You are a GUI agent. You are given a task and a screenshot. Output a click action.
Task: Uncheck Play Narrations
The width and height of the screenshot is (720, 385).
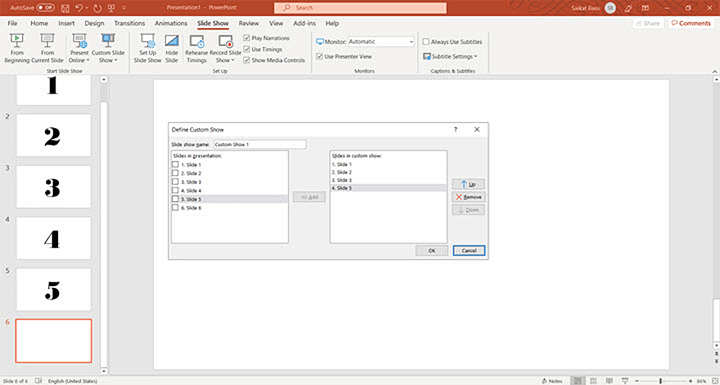pyautogui.click(x=247, y=38)
